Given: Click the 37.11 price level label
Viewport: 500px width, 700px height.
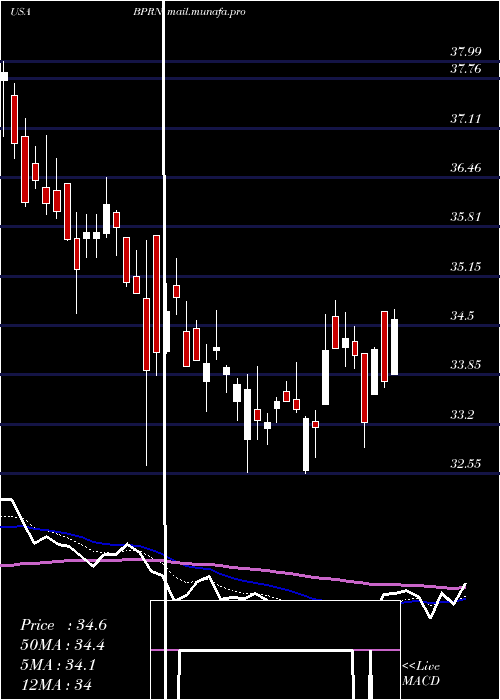Looking at the screenshot, I should coord(466,118).
